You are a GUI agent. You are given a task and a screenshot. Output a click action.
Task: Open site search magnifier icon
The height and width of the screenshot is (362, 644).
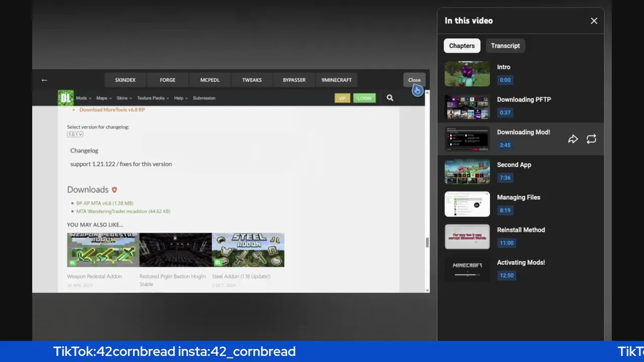[x=390, y=98]
